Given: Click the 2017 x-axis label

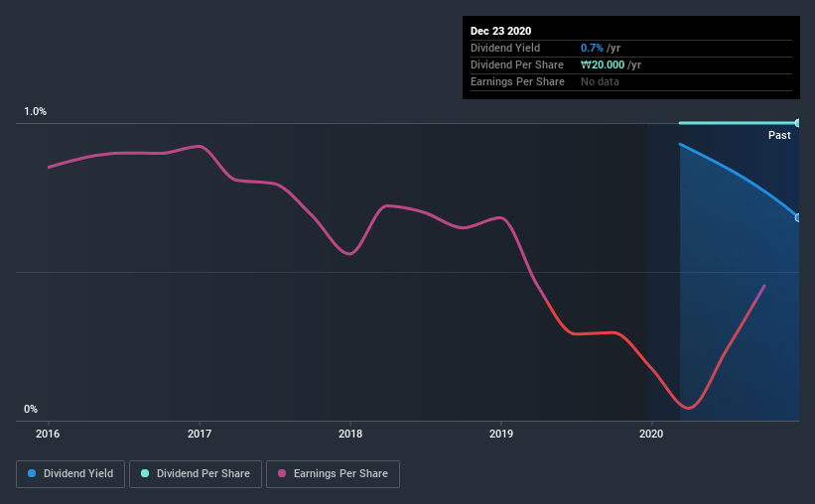Looking at the screenshot, I should [x=200, y=434].
